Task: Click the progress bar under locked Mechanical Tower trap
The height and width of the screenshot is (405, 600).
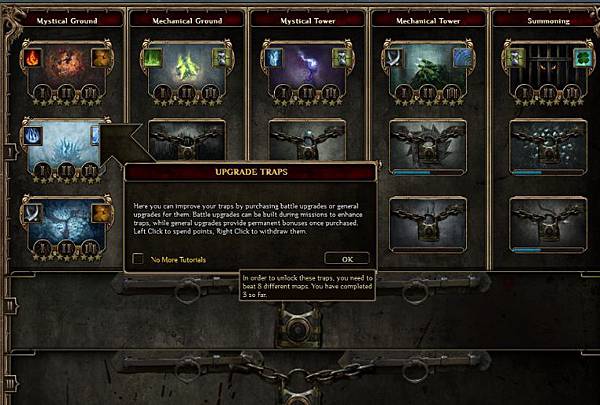Action: coord(428,173)
